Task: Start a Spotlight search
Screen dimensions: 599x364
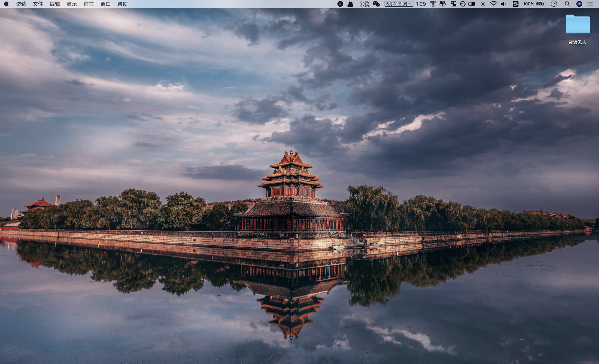Action: [567, 4]
